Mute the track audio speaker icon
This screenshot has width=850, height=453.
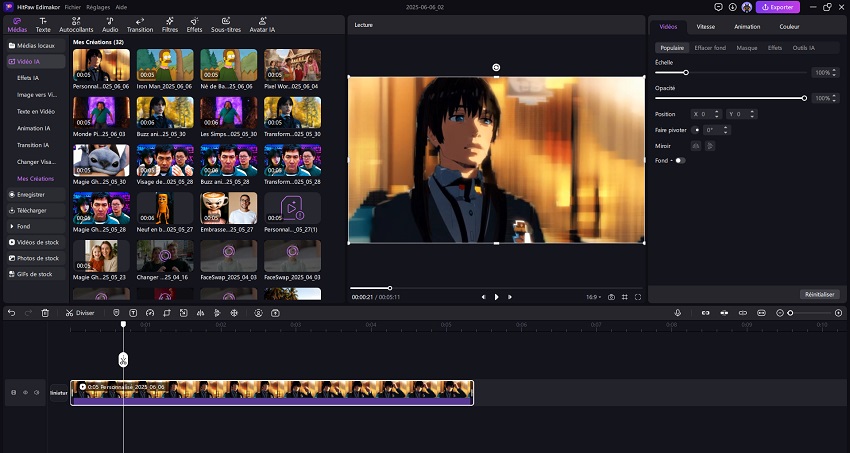[x=37, y=393]
